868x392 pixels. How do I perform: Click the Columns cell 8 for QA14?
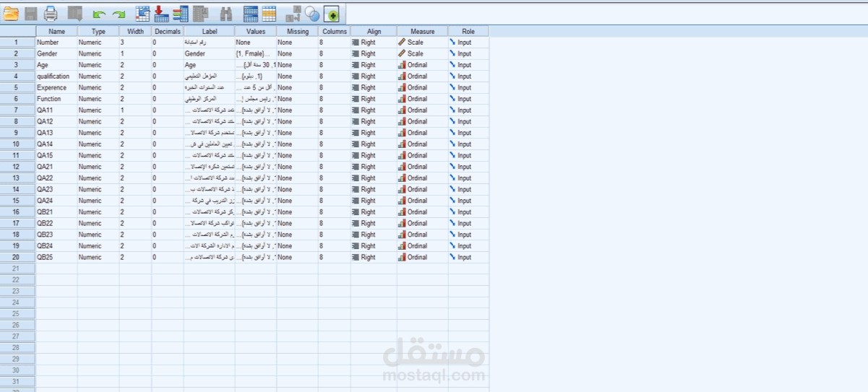click(x=334, y=144)
